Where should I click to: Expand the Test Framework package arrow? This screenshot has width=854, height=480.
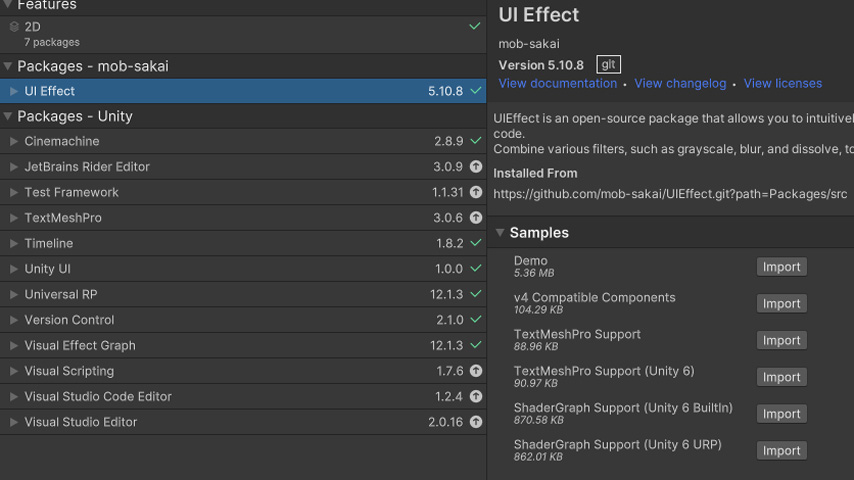tap(14, 192)
